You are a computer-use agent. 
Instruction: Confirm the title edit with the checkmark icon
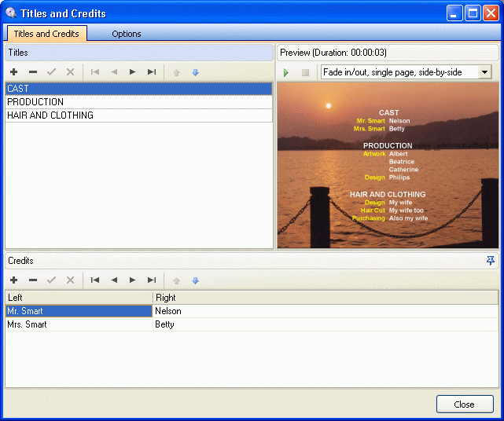point(51,72)
